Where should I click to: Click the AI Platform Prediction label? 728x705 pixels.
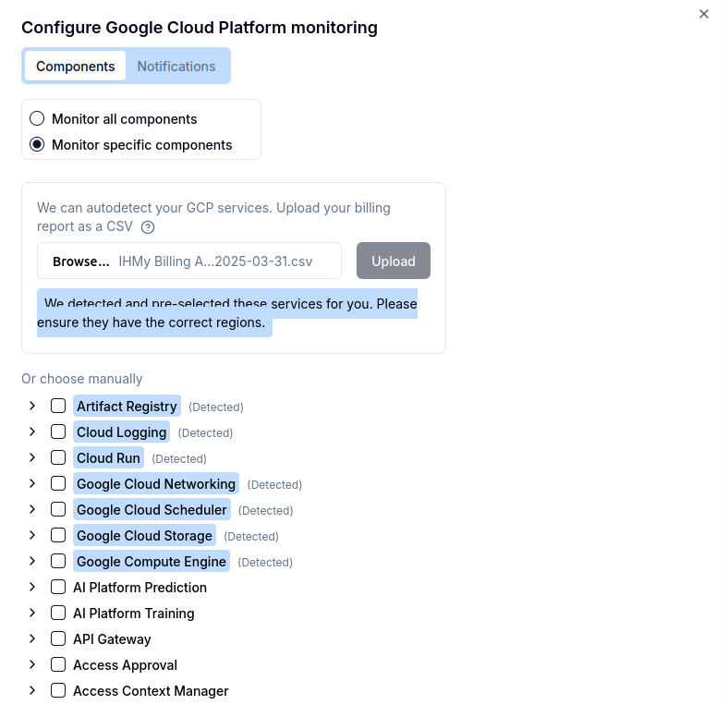140,588
